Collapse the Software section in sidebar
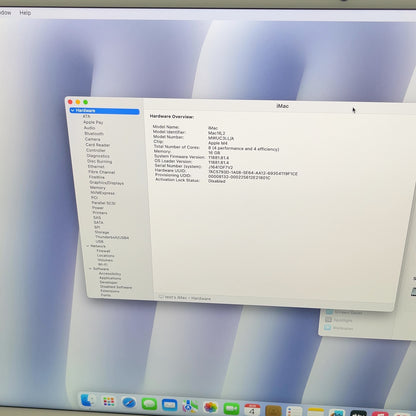 90,269
